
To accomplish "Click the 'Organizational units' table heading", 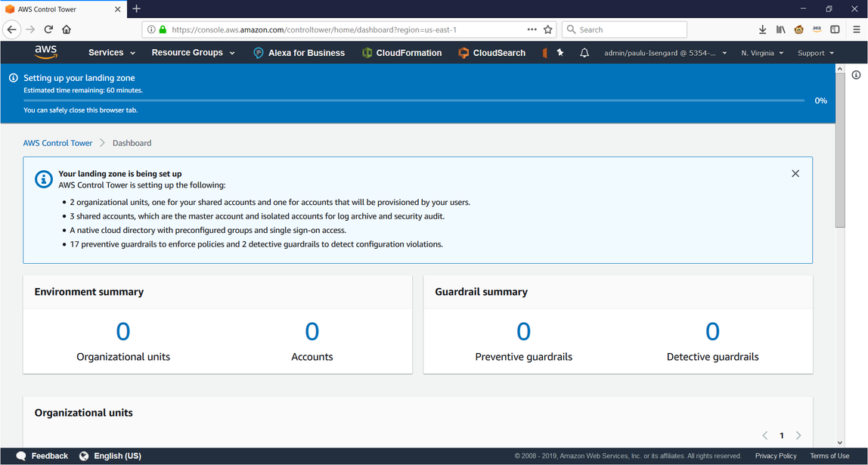I will (x=84, y=413).
